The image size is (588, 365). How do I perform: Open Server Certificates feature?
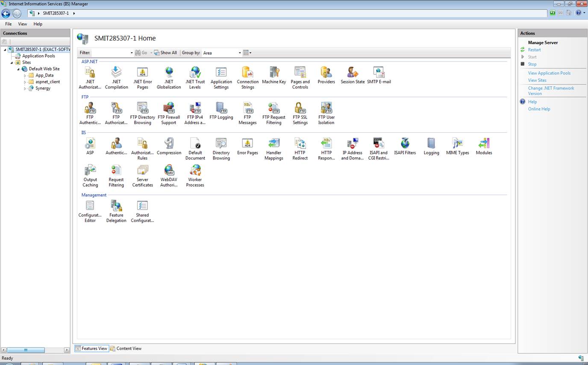pyautogui.click(x=142, y=176)
